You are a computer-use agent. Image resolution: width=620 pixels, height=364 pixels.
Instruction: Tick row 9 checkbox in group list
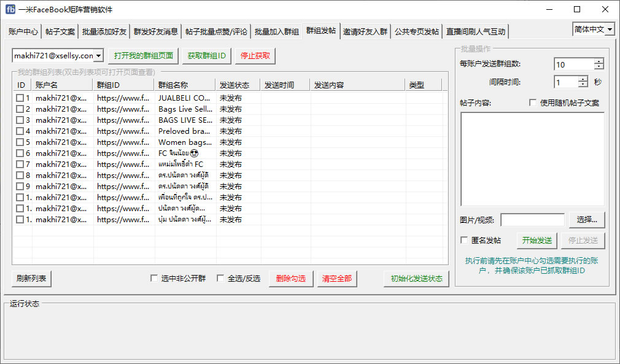[20, 187]
